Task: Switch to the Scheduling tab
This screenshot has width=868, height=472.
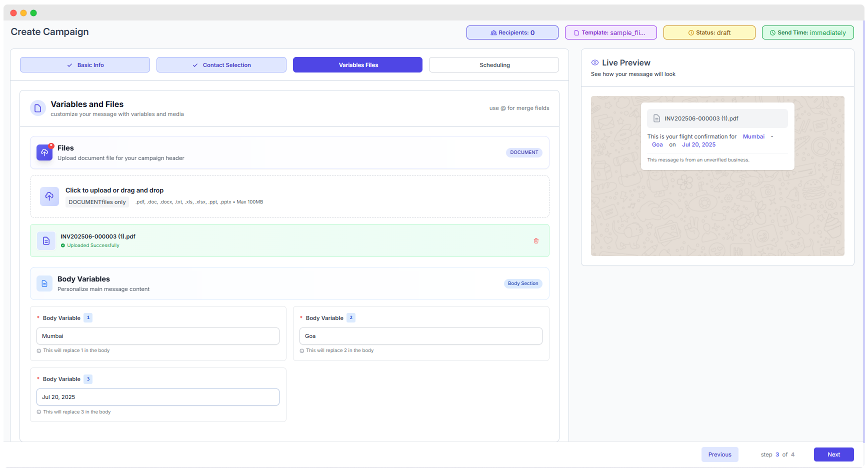Action: pyautogui.click(x=494, y=64)
